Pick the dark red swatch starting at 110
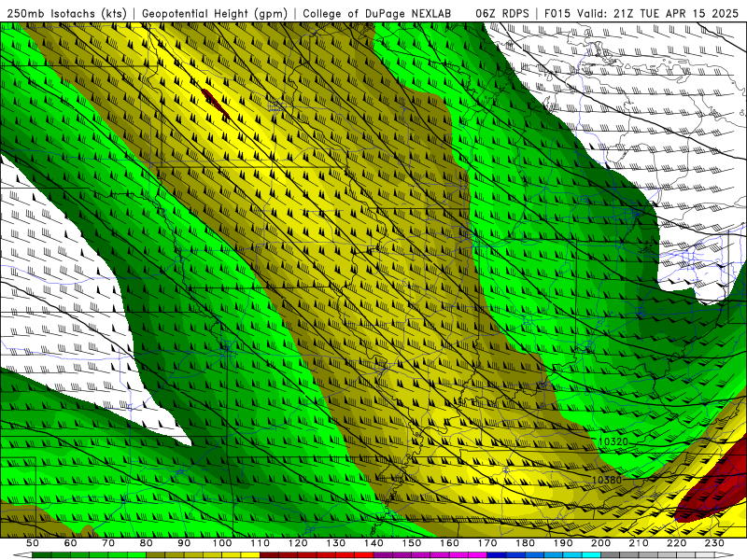 269,554
